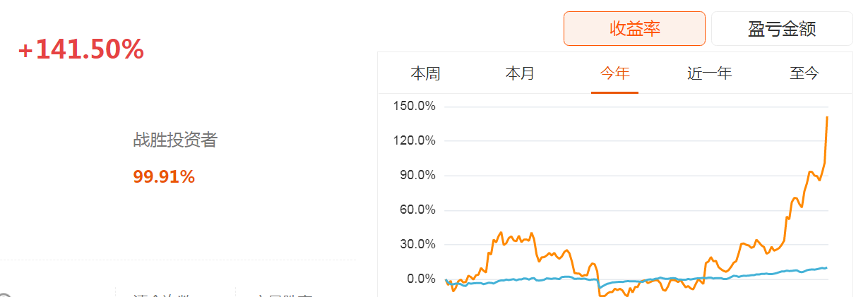Click the blue benchmark line's right end
The image size is (868, 297).
point(826,267)
